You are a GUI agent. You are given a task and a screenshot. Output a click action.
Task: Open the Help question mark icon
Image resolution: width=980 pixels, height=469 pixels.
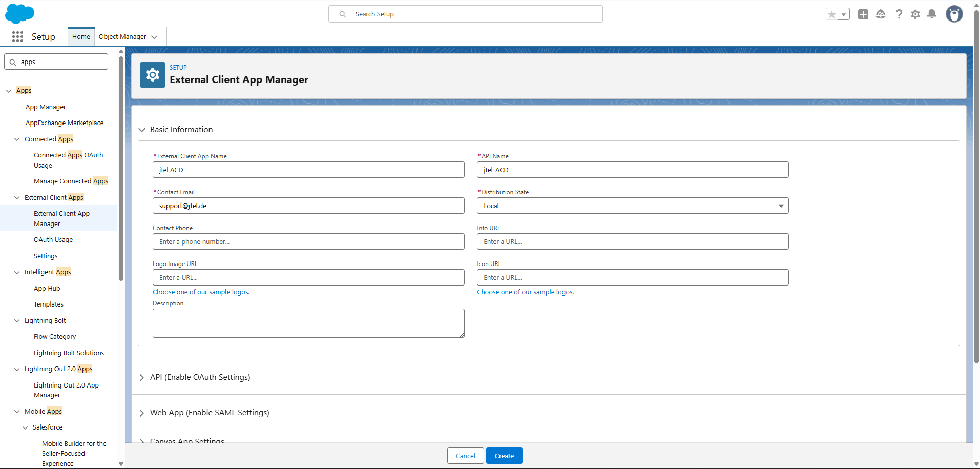point(899,14)
